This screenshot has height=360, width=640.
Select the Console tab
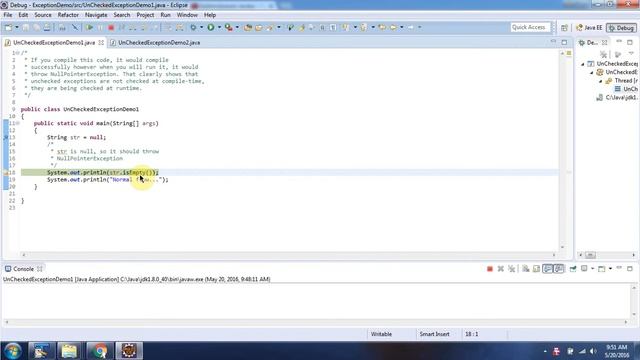point(23,269)
